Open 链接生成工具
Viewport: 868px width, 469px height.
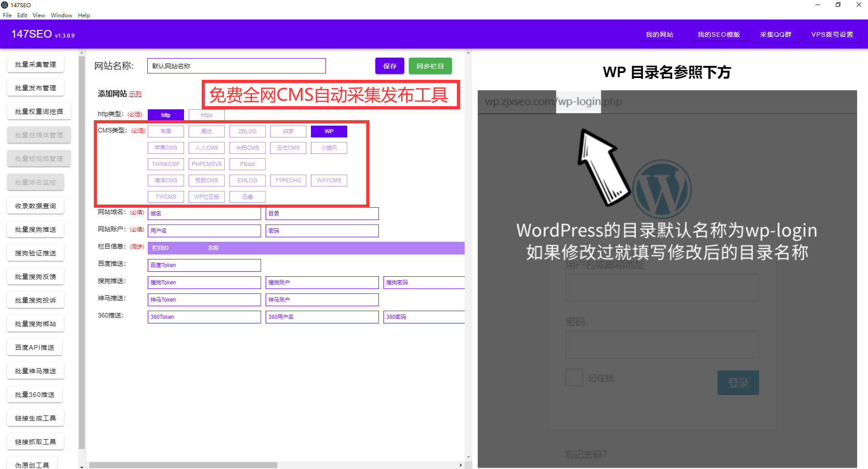click(x=35, y=418)
